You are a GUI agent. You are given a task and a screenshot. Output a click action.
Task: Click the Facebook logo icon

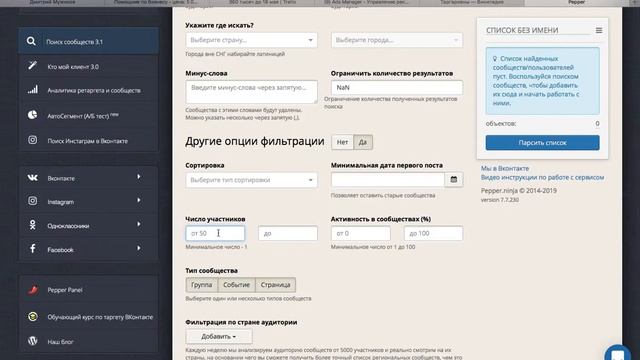[33, 249]
